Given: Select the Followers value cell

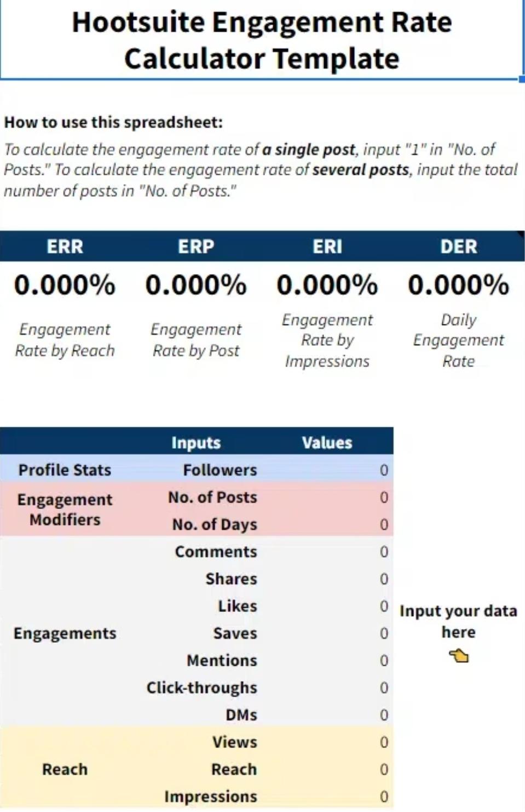Looking at the screenshot, I should click(327, 470).
